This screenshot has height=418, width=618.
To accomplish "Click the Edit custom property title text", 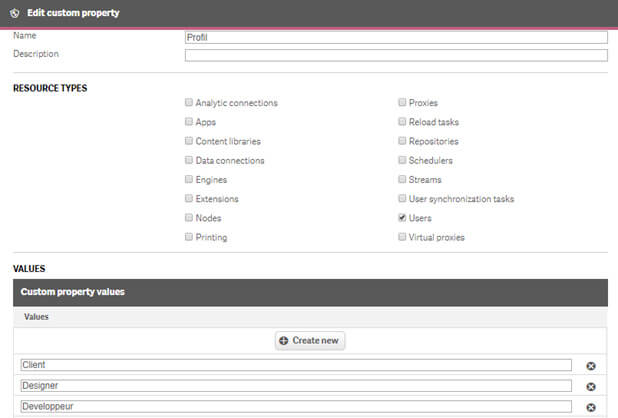I will pyautogui.click(x=73, y=13).
